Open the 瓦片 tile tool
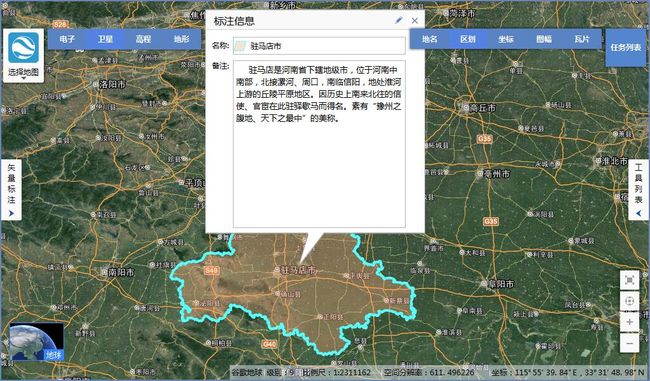Screen dimensions: 650x381 [582, 39]
